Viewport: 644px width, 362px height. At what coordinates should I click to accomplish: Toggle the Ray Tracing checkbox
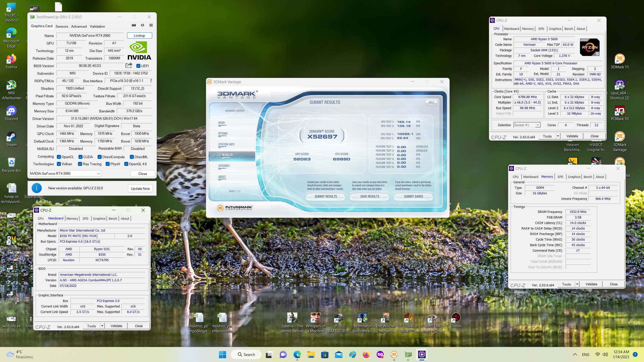click(x=80, y=164)
